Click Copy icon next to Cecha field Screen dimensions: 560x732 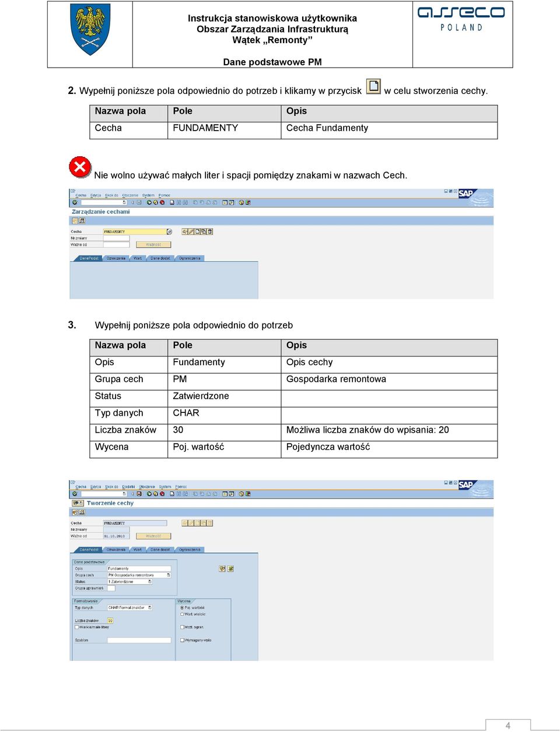[x=203, y=232]
